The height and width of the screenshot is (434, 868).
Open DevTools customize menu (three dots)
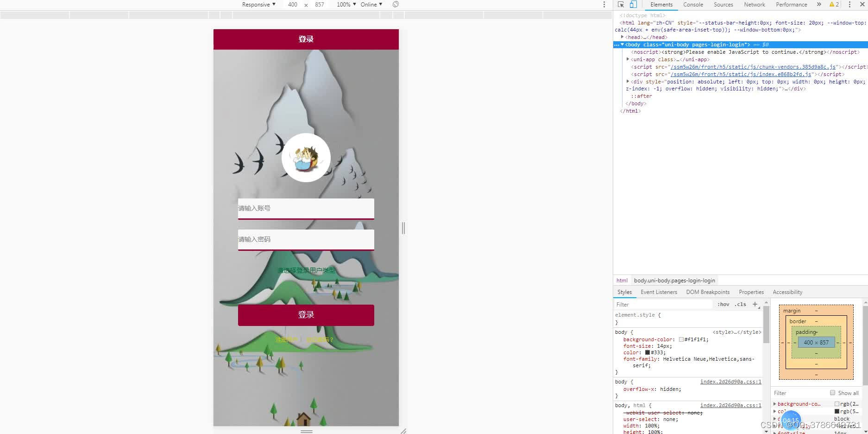(849, 4)
